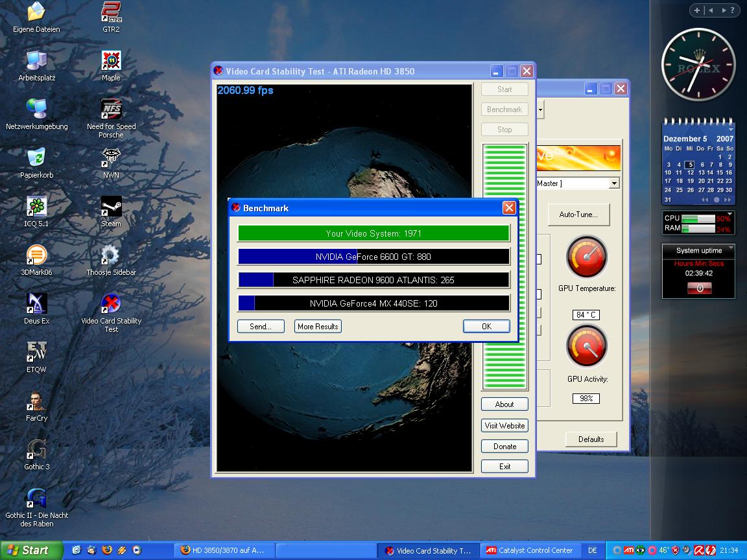The height and width of the screenshot is (560, 747).
Task: Go to previous month in calendar gadget
Action: click(705, 200)
